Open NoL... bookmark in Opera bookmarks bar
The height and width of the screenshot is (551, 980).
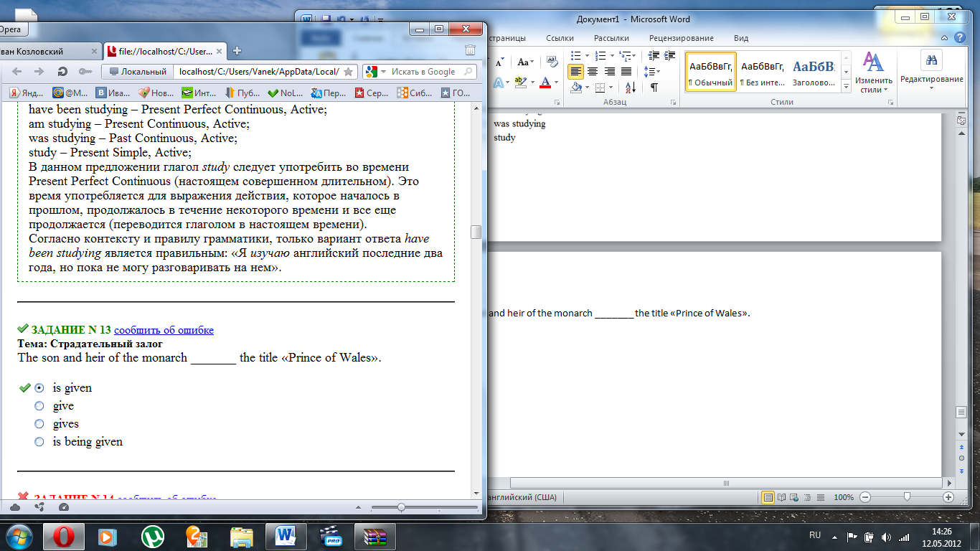(286, 93)
